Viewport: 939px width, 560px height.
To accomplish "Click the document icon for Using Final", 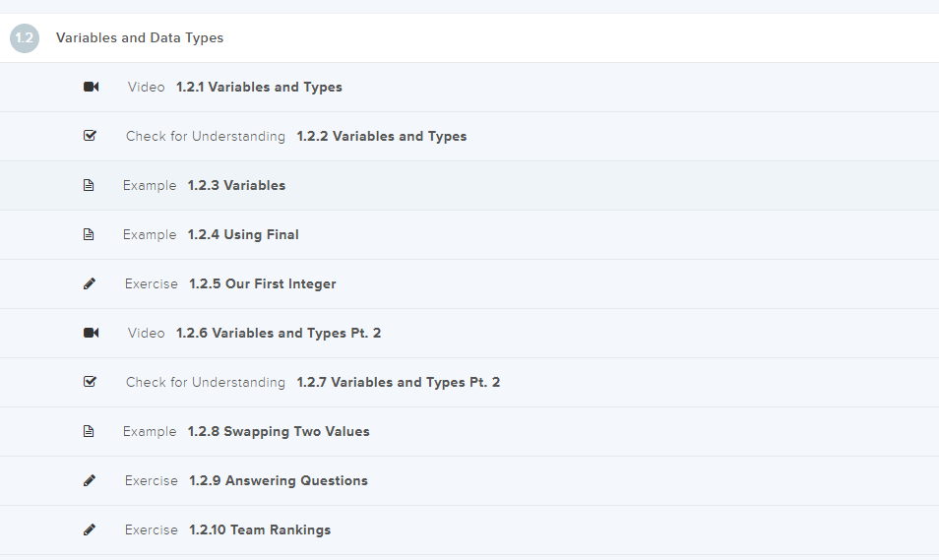I will 89,234.
